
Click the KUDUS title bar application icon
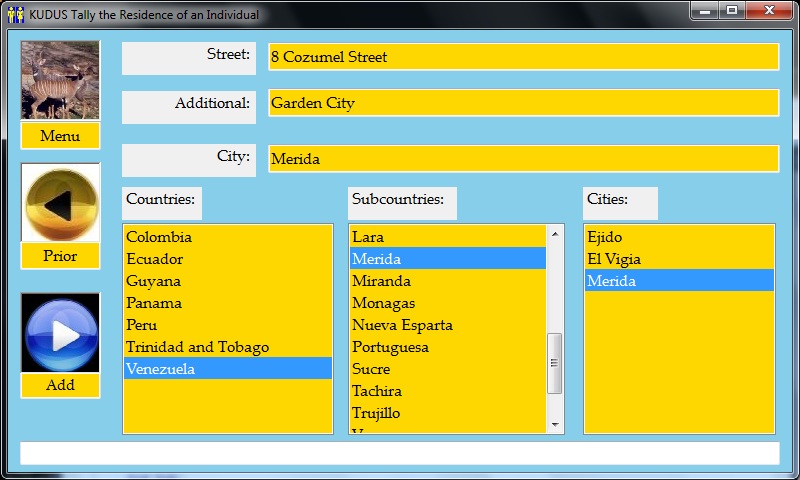tap(15, 15)
